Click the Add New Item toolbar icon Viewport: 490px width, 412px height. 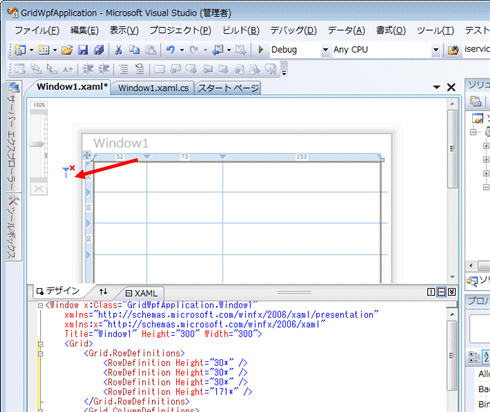tap(43, 50)
